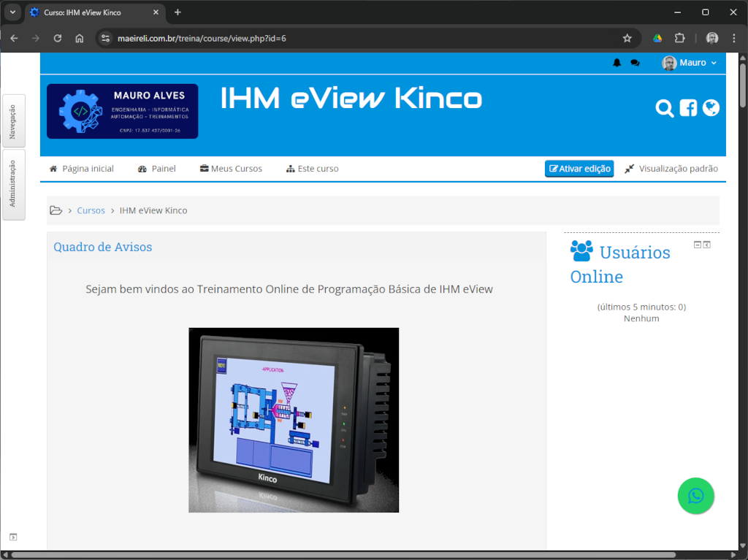The height and width of the screenshot is (560, 748).
Task: Open the Quadro de Avisos link
Action: [102, 247]
